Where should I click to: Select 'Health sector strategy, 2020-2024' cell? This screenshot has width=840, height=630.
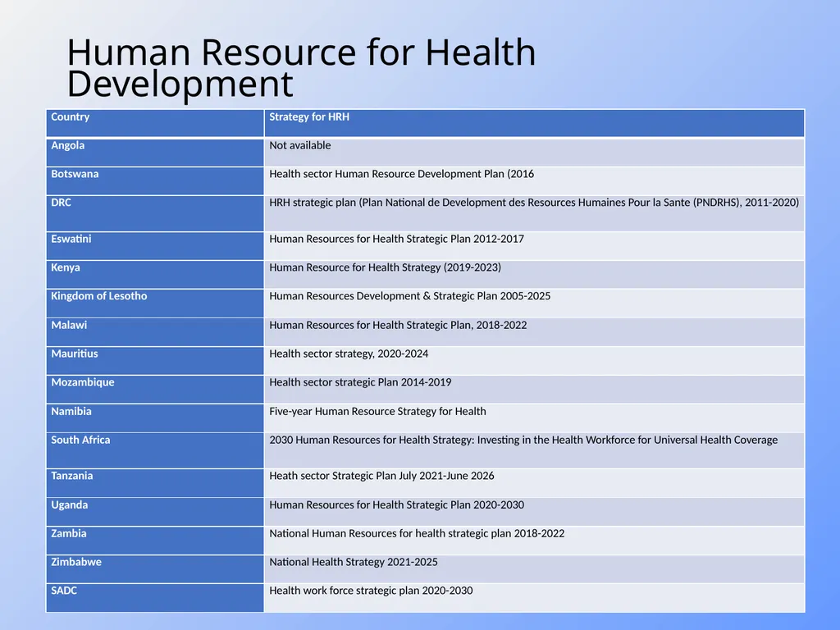pyautogui.click(x=534, y=361)
